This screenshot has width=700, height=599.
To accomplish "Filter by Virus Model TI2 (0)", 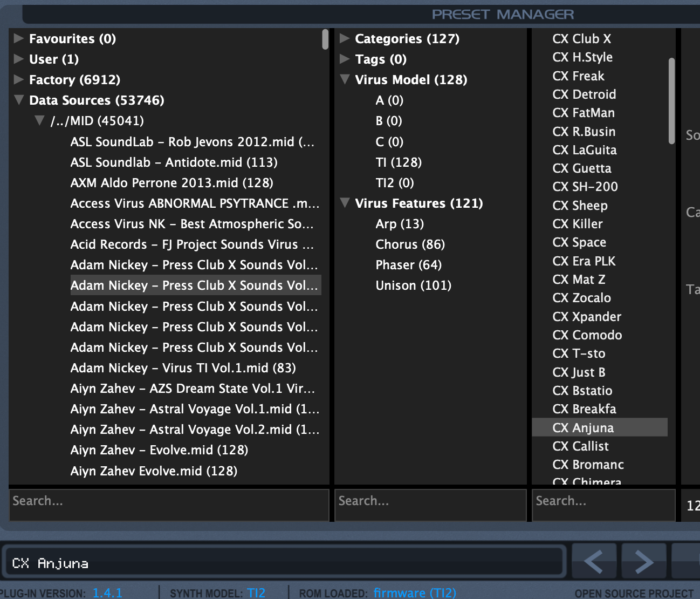I will click(395, 182).
